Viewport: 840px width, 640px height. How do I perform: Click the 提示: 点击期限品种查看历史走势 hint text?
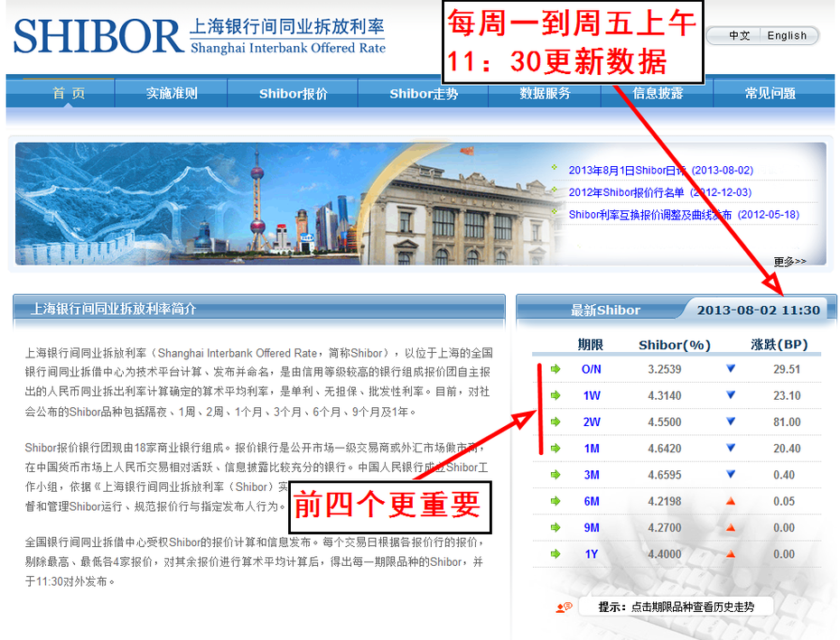677,608
